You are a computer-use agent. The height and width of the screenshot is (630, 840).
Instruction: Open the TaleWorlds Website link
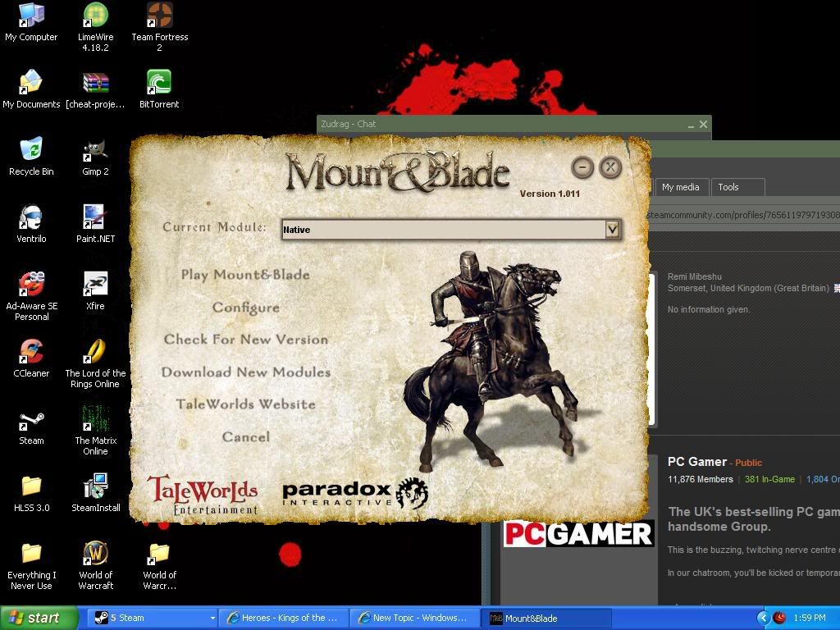(245, 404)
